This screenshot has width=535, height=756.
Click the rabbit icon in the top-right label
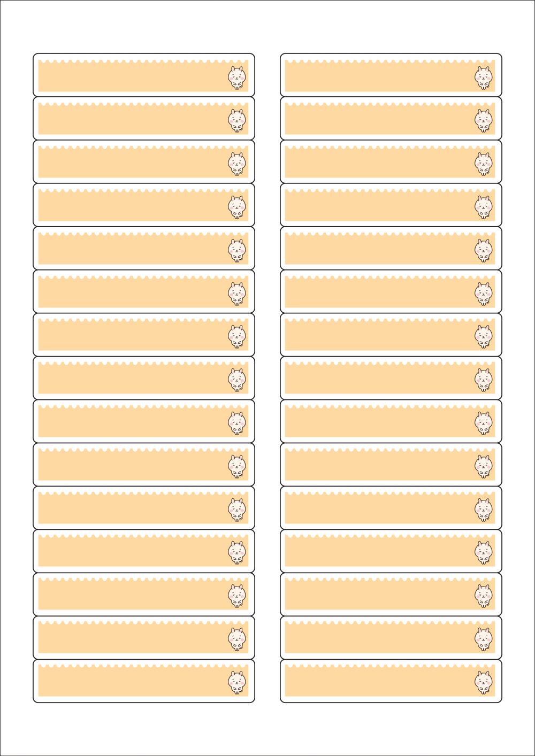click(x=483, y=78)
